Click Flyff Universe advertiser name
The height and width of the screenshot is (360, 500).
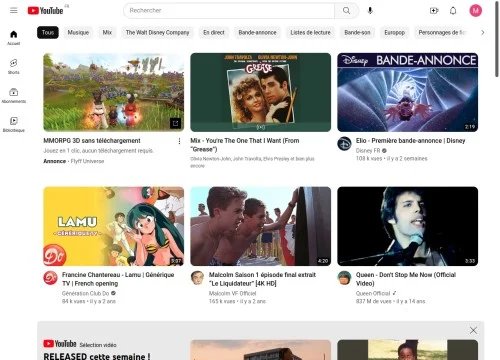[87, 161]
